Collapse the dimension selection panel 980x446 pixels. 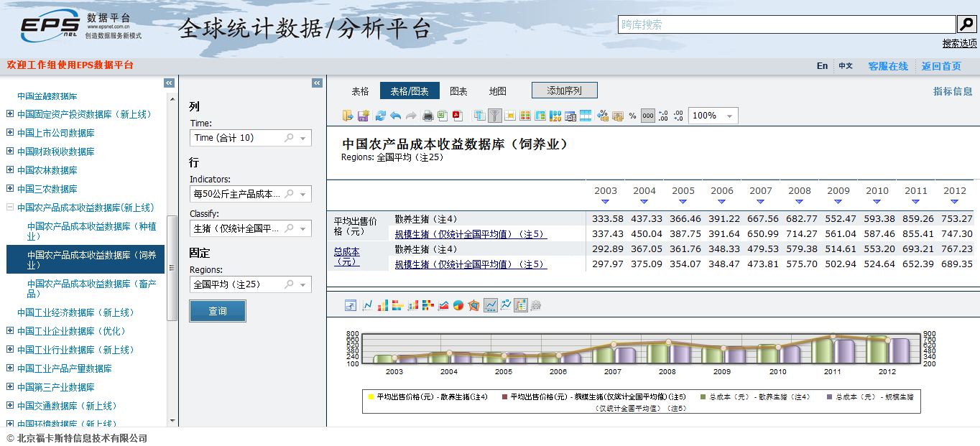(318, 83)
